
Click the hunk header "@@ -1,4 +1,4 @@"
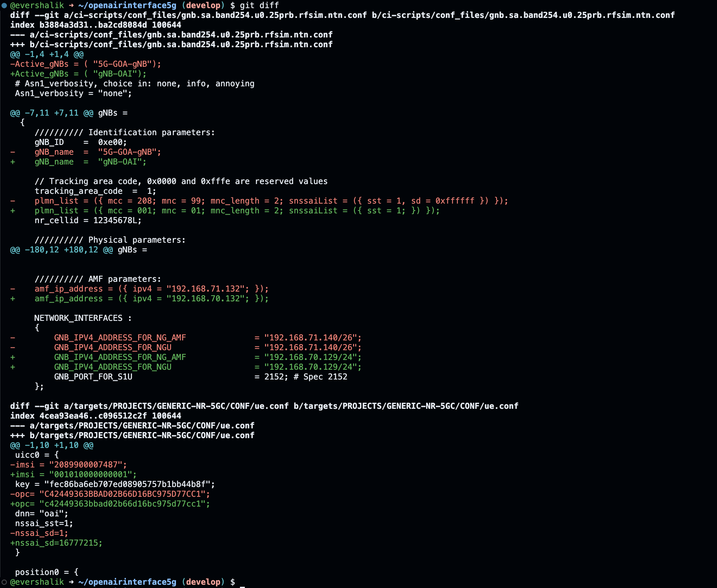pos(47,54)
